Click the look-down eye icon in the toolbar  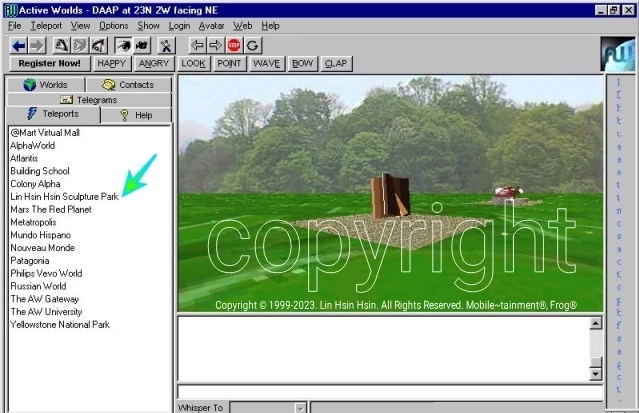point(99,46)
